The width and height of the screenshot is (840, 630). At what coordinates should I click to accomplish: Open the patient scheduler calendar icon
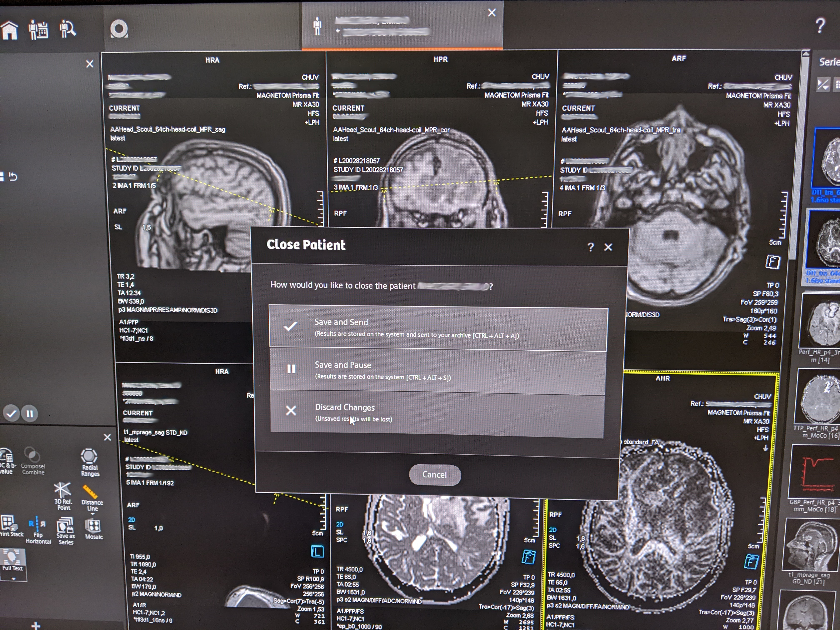coord(38,30)
